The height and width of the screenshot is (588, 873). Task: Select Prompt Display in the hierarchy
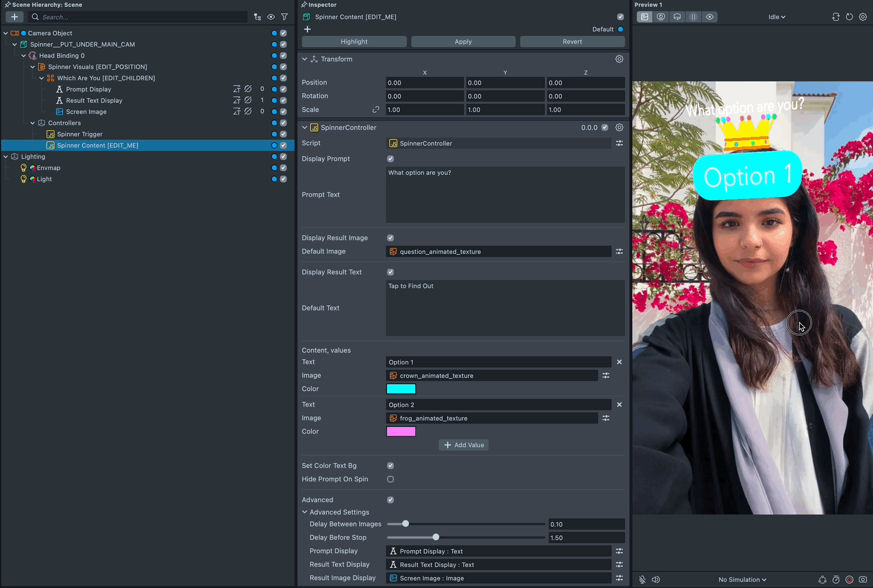88,89
